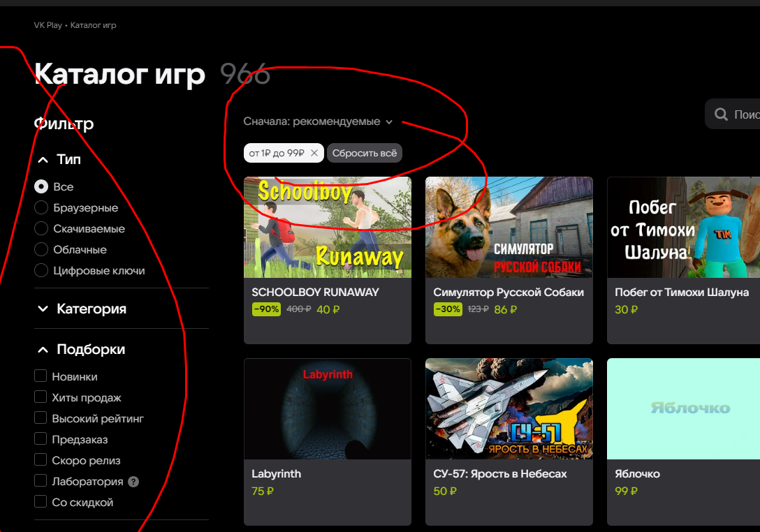760x532 pixels.
Task: Click the crossed-out 400 ₽ old price
Action: click(x=298, y=309)
